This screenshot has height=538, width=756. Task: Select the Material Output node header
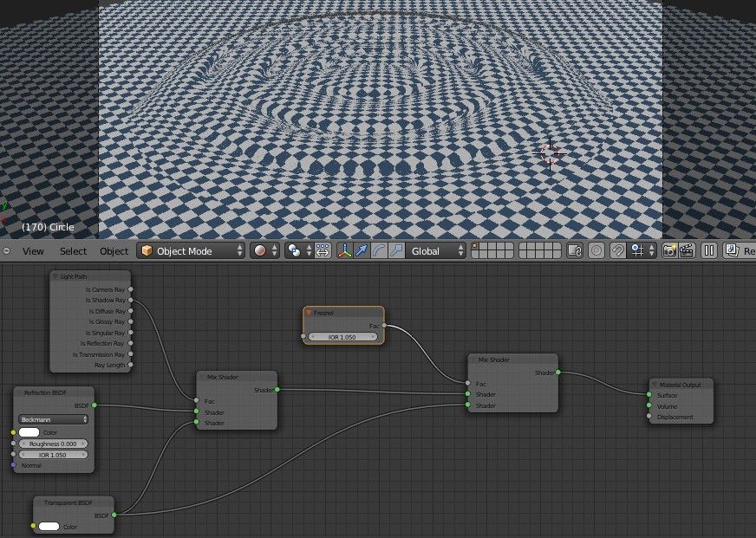coord(681,386)
